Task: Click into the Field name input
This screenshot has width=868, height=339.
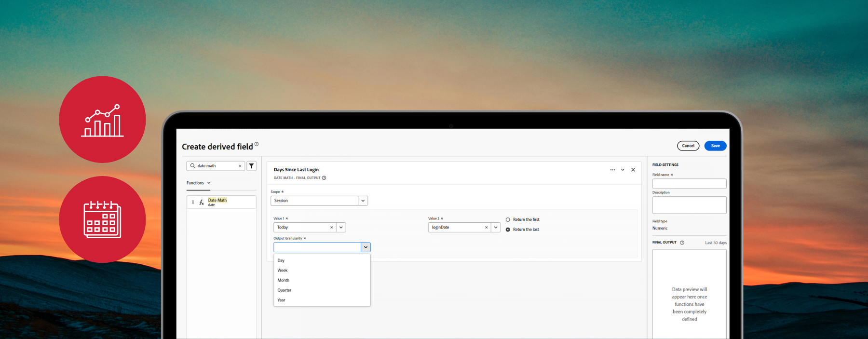Action: pos(689,184)
